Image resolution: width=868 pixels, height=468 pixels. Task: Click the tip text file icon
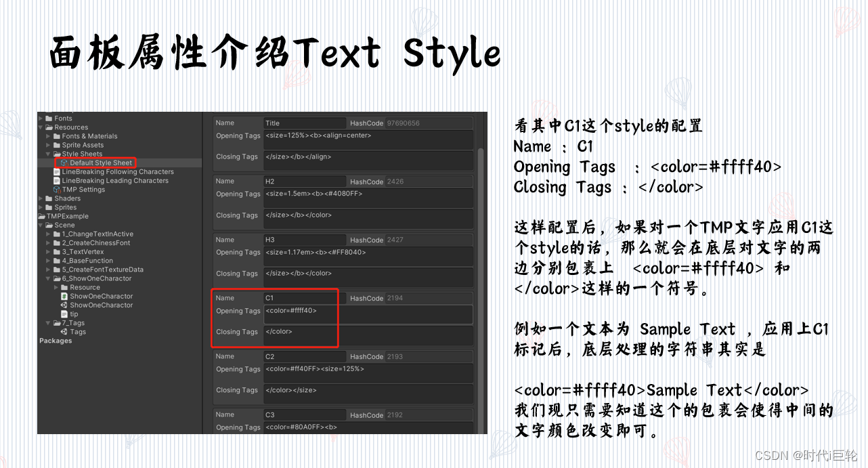tap(64, 314)
